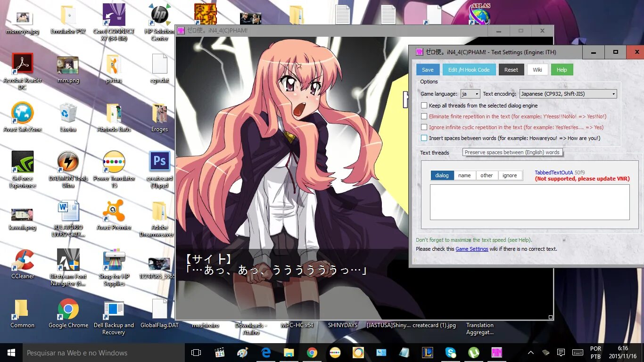Select the other thread tab

(487, 175)
